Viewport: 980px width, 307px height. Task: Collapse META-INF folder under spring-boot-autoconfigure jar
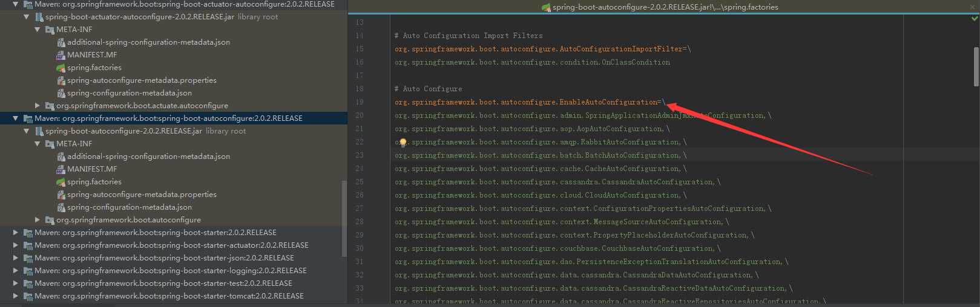(x=38, y=144)
